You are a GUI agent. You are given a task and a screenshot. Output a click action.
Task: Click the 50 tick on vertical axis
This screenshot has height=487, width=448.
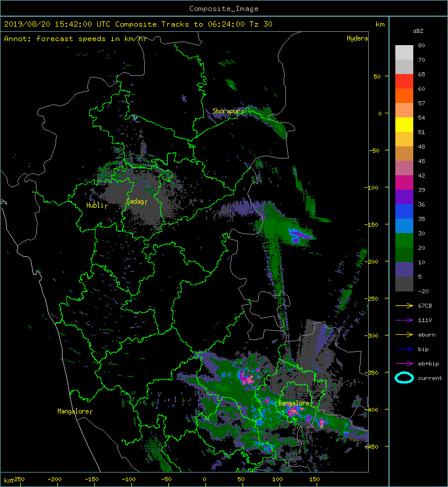[x=377, y=76]
